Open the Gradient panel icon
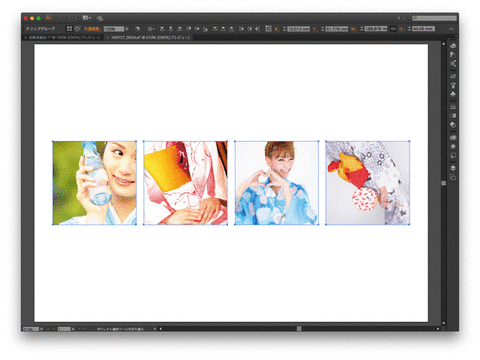The image size is (480, 360). [453, 116]
